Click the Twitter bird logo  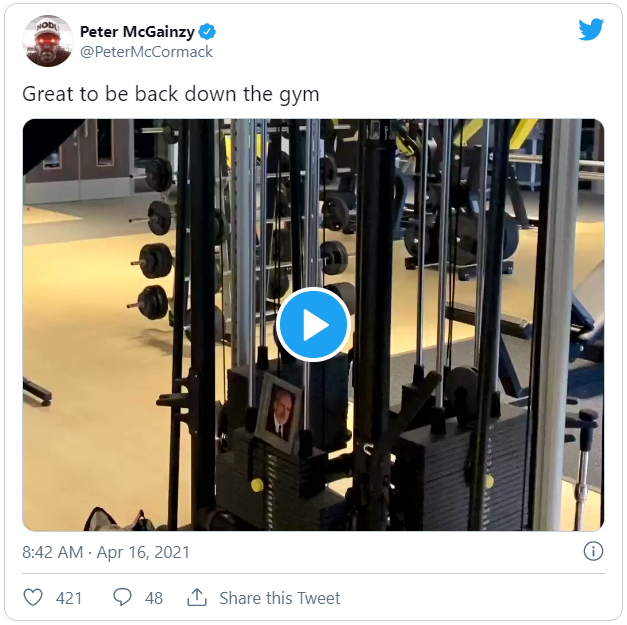pyautogui.click(x=591, y=30)
